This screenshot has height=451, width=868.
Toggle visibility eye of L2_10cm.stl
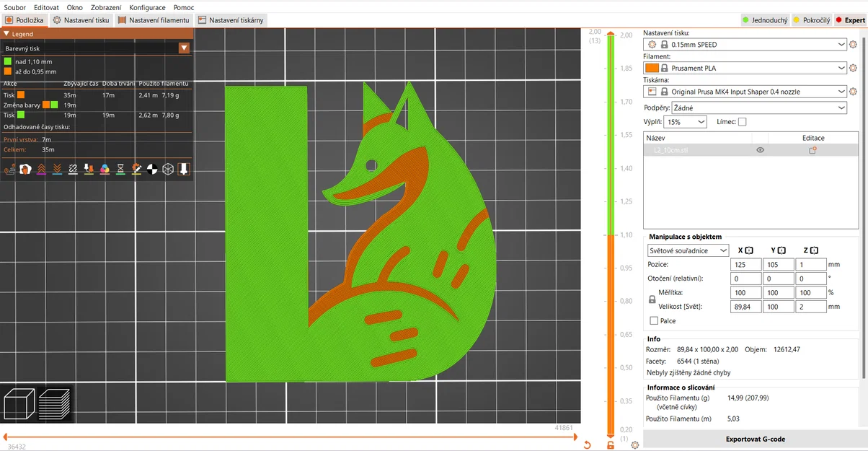pyautogui.click(x=760, y=150)
